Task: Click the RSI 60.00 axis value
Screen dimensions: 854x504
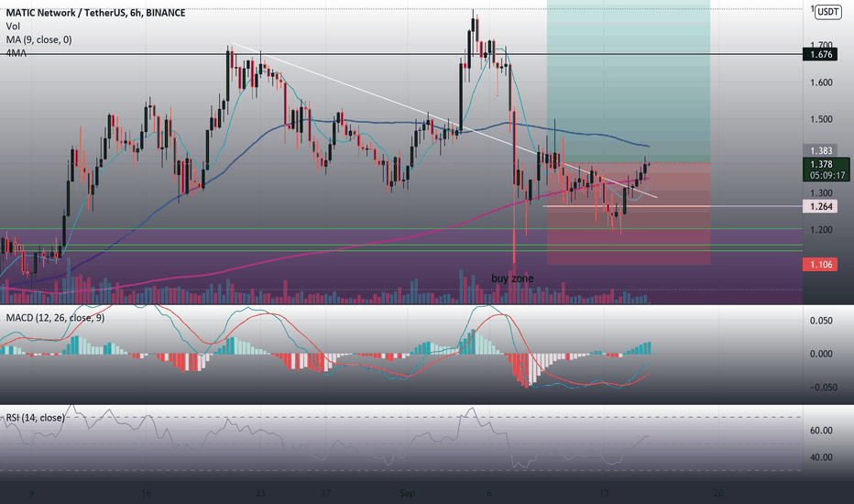Action: 821,431
